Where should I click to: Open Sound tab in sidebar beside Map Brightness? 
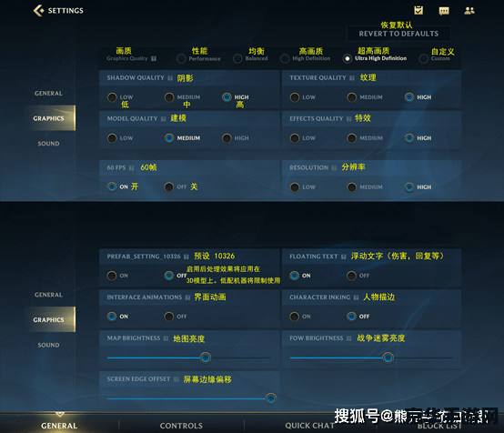click(x=48, y=345)
